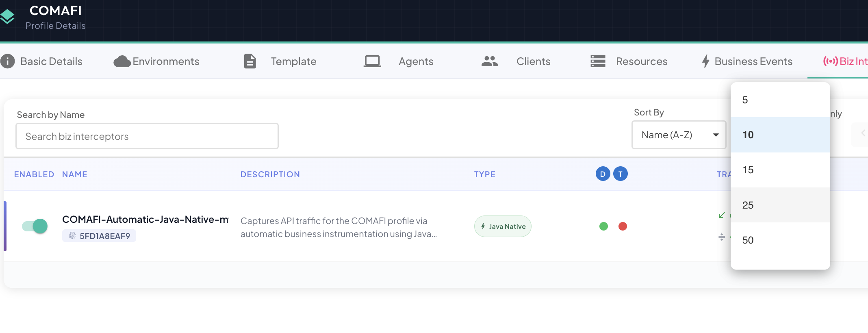
Task: Switch to the Clients tab
Action: coord(516,61)
